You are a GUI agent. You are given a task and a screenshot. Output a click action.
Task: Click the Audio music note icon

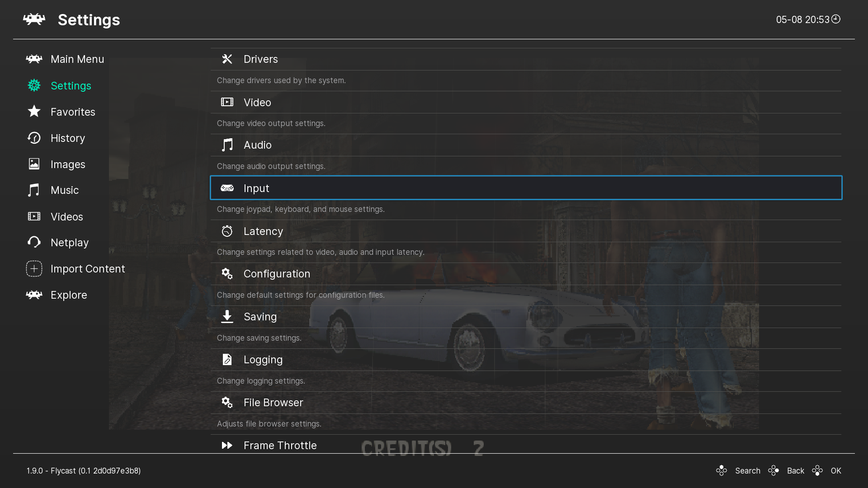pyautogui.click(x=227, y=145)
